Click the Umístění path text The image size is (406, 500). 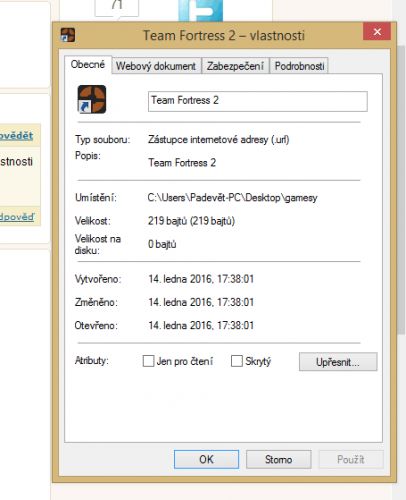click(x=232, y=198)
